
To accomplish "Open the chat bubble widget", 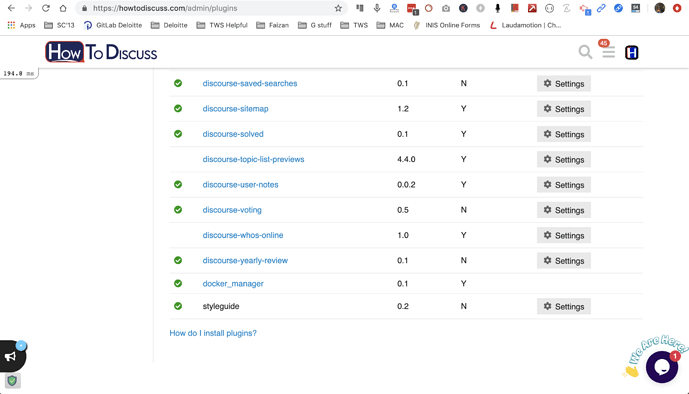I will coord(661,367).
